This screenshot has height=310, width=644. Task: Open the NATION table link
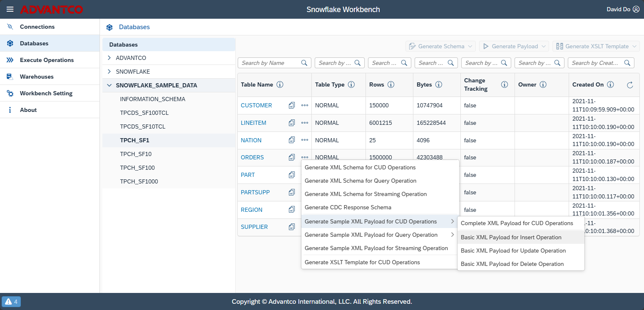click(x=251, y=140)
